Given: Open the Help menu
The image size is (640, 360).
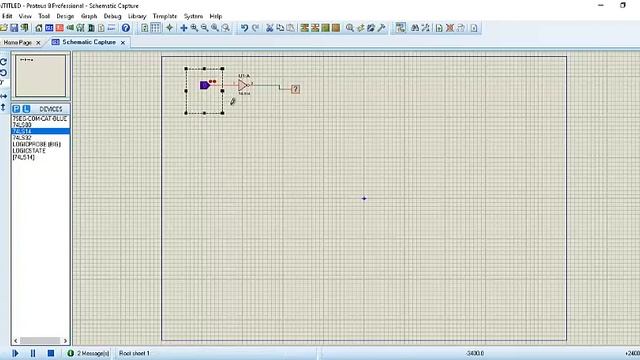Looking at the screenshot, I should (216, 16).
